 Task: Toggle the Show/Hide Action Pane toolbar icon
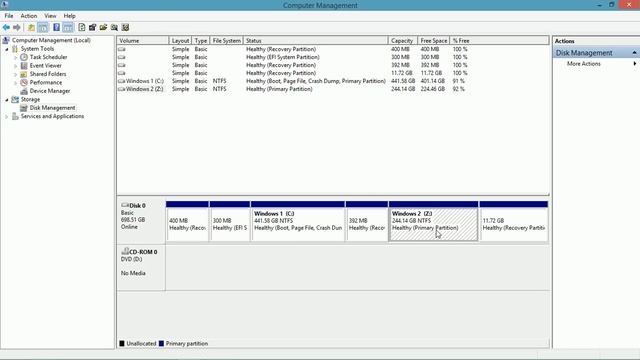click(x=68, y=27)
